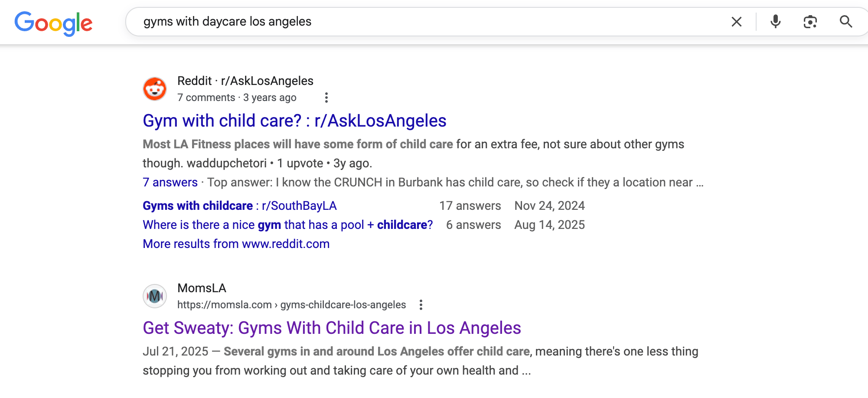Click the Google logo

(53, 23)
